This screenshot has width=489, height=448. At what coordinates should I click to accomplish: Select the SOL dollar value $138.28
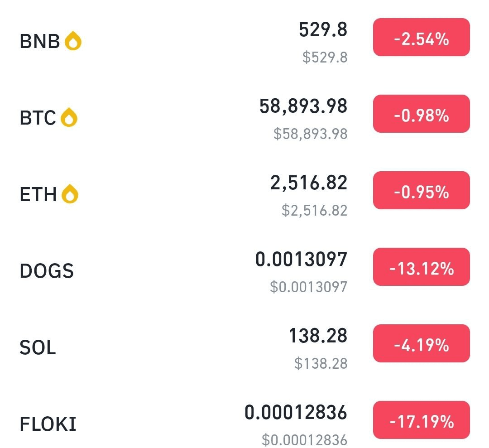(x=321, y=363)
